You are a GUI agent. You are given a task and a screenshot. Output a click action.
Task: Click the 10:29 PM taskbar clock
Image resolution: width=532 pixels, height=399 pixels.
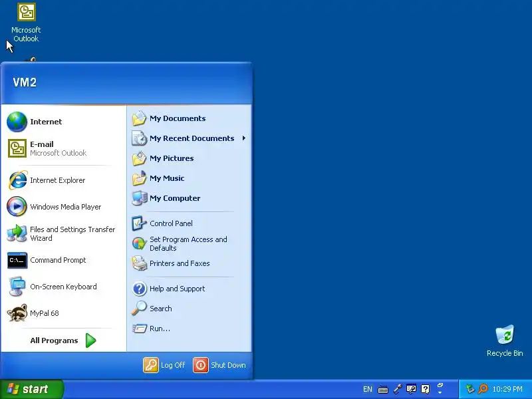(507, 389)
